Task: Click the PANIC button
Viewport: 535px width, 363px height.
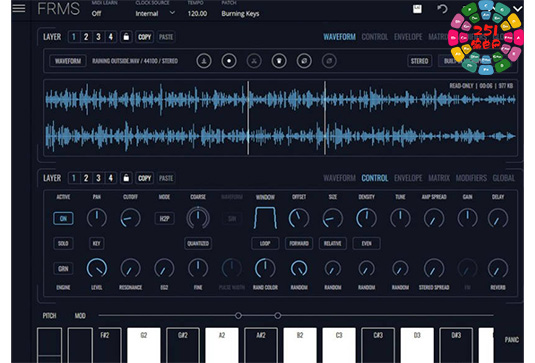Action: [x=511, y=340]
